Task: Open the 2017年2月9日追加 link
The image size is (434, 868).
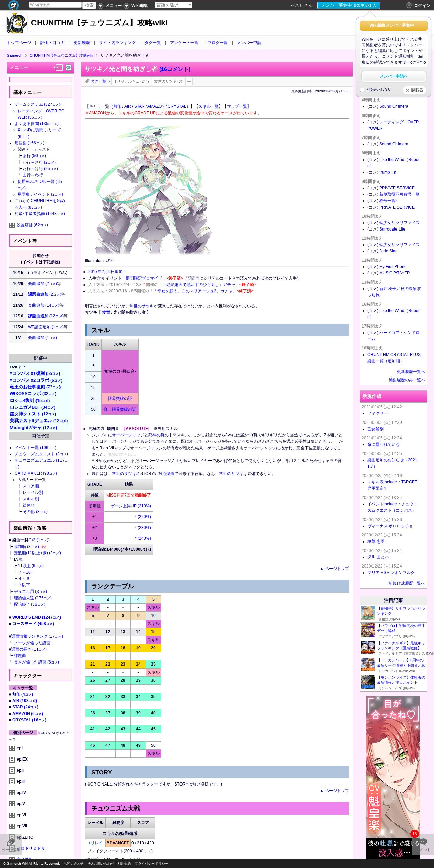Action: (x=105, y=272)
